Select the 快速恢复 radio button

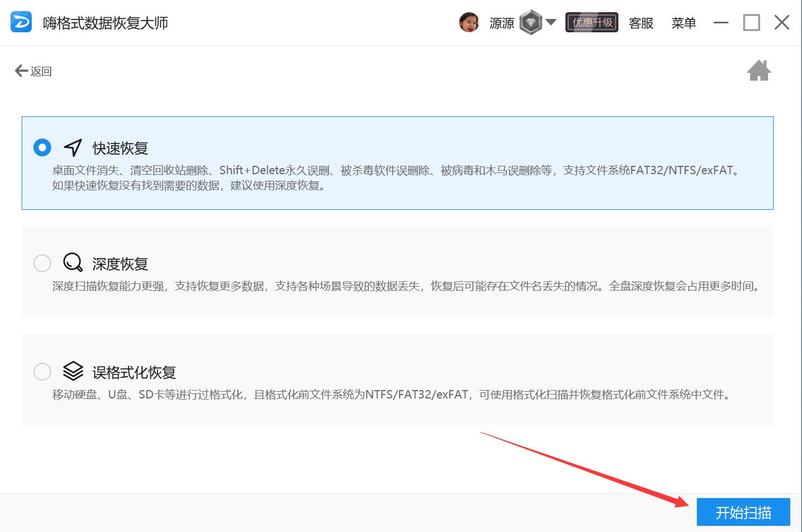(42, 147)
